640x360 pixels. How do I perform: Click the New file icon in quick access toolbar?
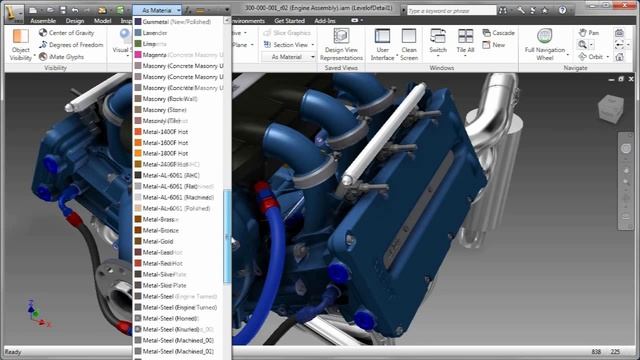pyautogui.click(x=33, y=10)
